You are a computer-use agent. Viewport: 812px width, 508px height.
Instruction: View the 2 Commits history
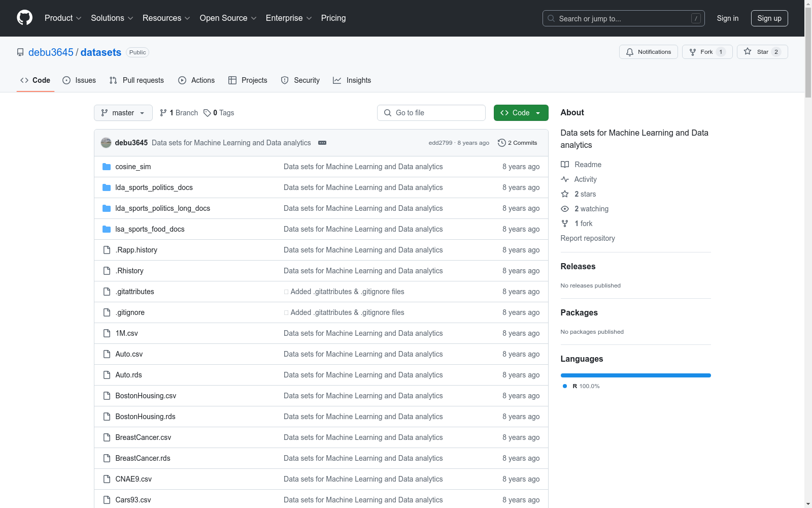tap(518, 143)
